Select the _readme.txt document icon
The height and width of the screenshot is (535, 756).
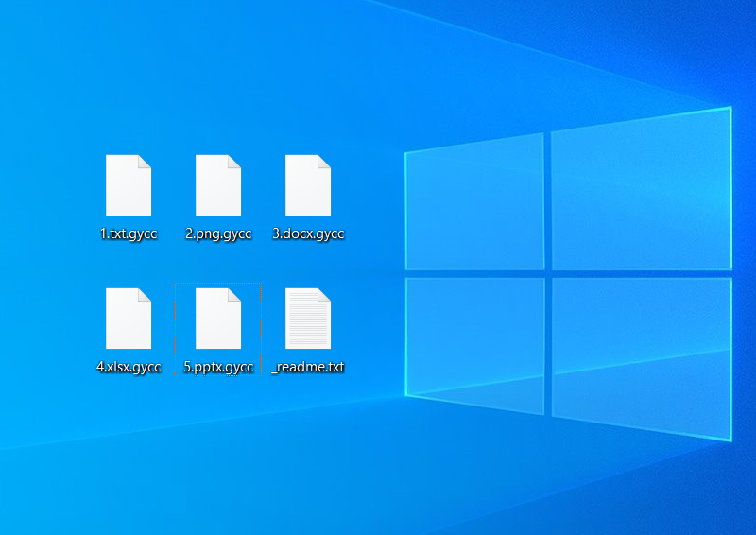pyautogui.click(x=308, y=319)
